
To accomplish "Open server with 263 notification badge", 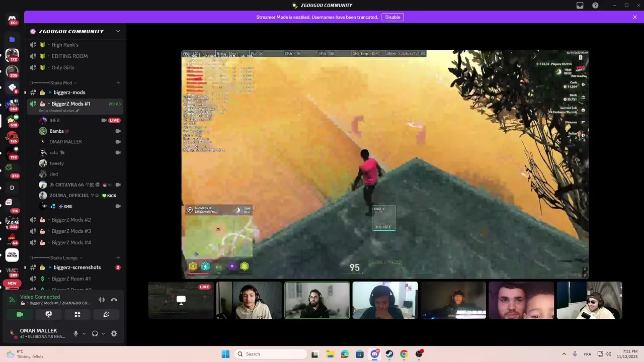I will pos(12,105).
